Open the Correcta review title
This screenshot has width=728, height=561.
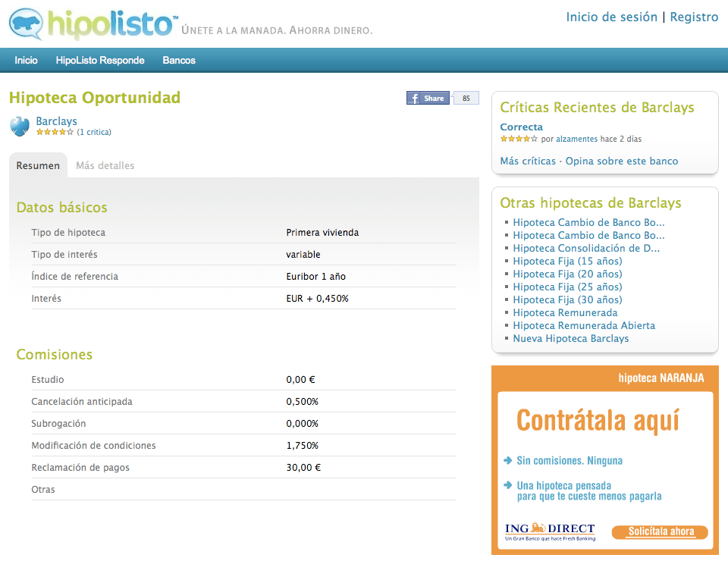click(522, 127)
